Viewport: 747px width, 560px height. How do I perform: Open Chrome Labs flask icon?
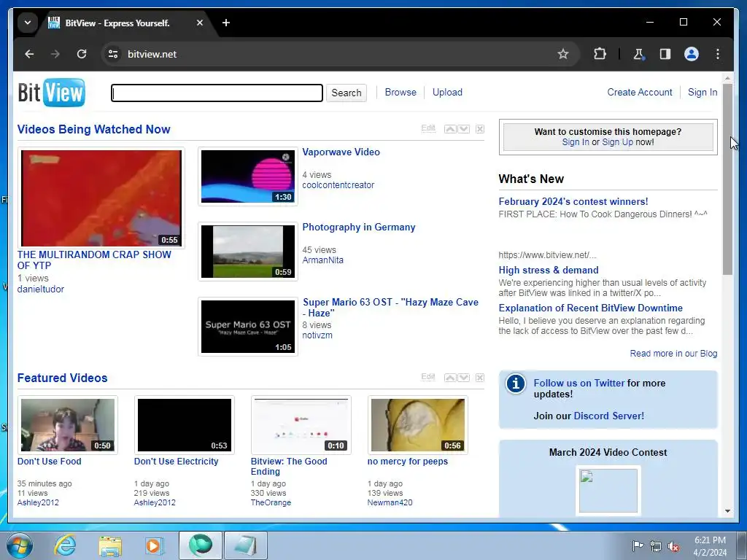coord(638,54)
